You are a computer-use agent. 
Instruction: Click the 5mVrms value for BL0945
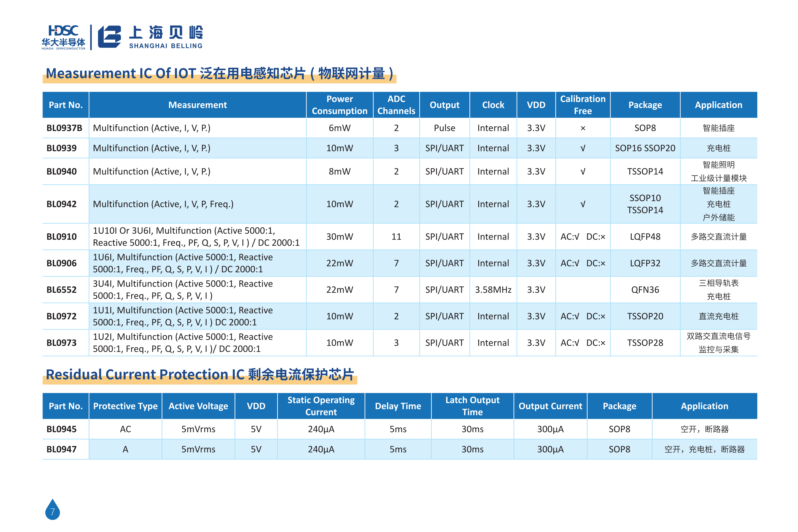pos(198,429)
